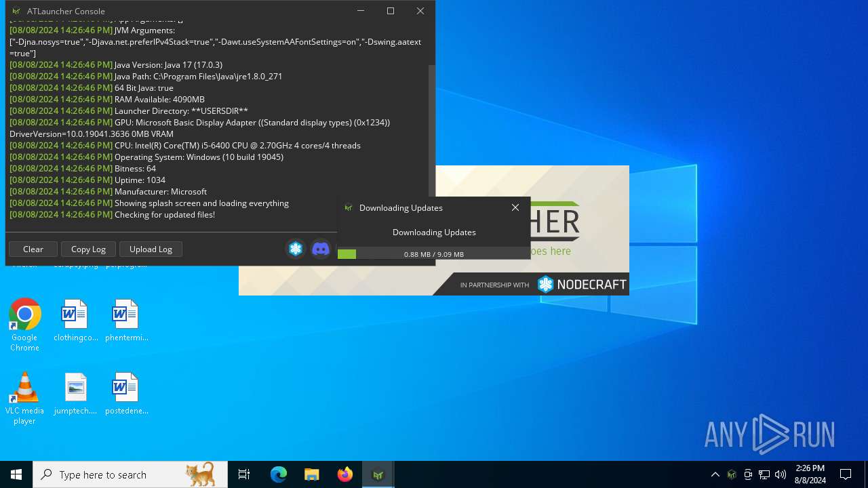This screenshot has width=868, height=488.
Task: Open Task View on taskbar
Action: (x=244, y=474)
